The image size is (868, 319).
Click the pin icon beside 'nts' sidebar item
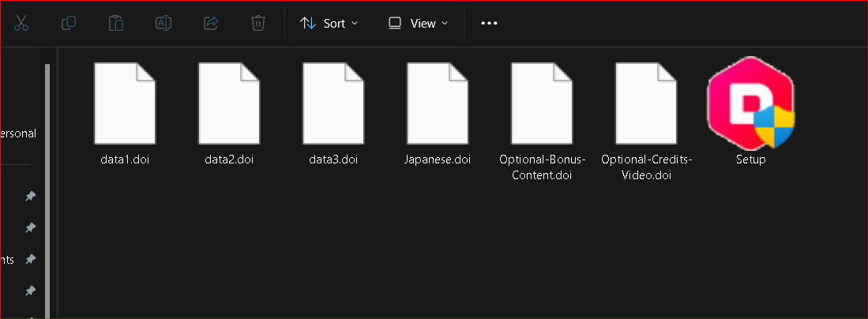click(30, 260)
